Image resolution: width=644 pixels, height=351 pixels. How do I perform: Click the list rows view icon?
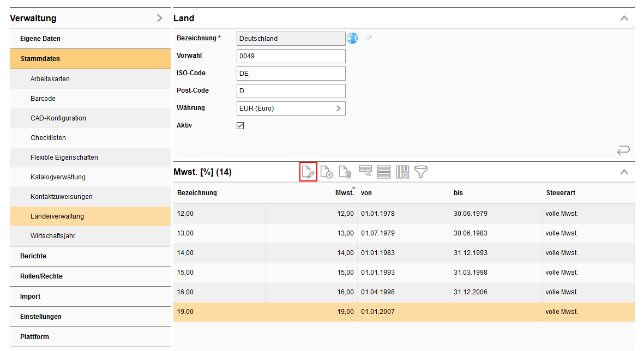click(384, 172)
